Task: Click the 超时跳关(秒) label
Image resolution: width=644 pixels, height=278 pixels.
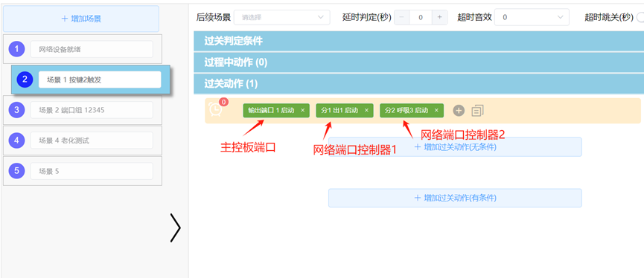Action: pyautogui.click(x=609, y=17)
